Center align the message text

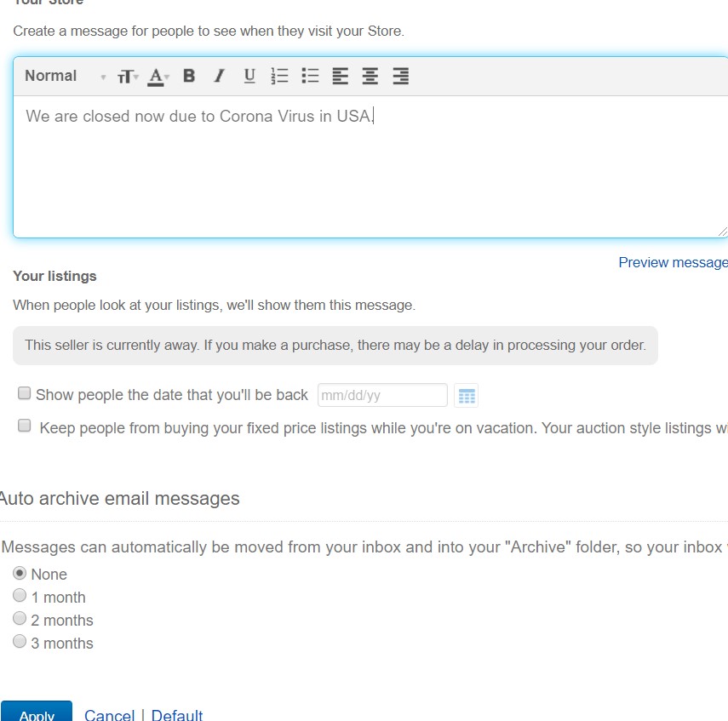(x=370, y=76)
